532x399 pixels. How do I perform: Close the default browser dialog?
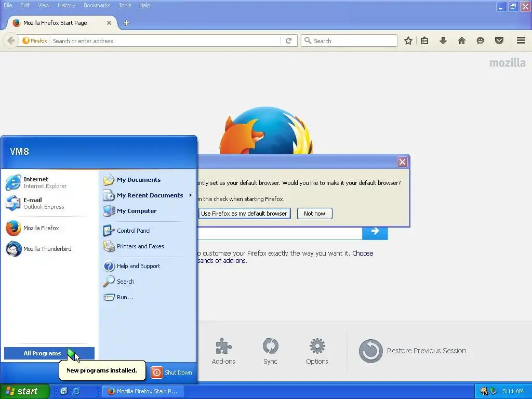click(x=402, y=162)
